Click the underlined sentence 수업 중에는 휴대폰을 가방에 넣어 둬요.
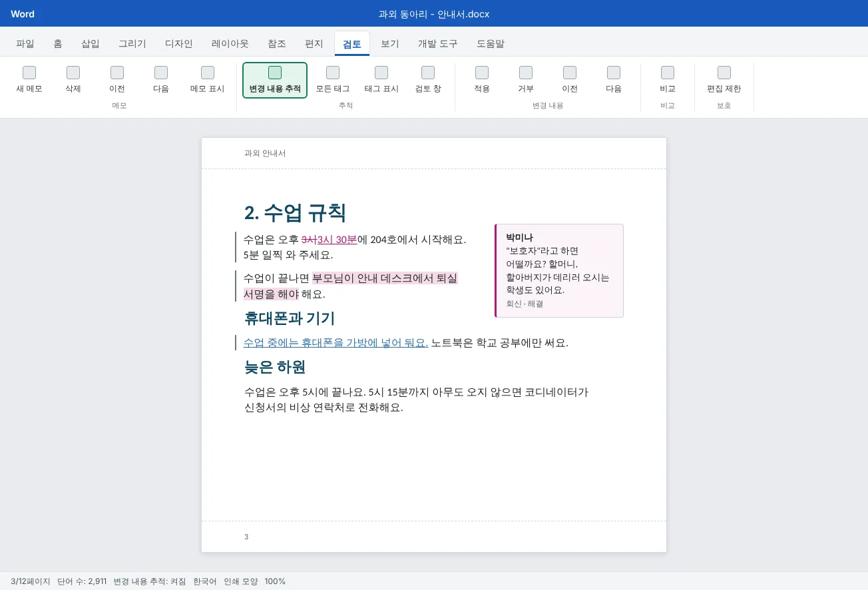 [335, 343]
